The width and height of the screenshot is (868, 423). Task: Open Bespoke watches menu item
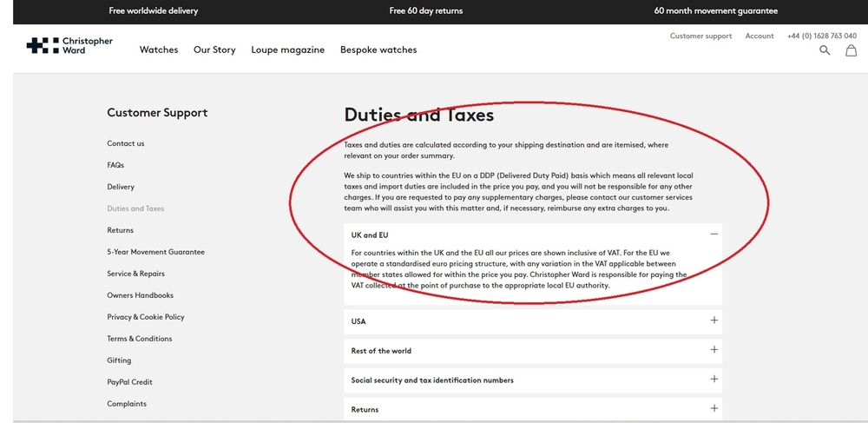[x=378, y=50]
